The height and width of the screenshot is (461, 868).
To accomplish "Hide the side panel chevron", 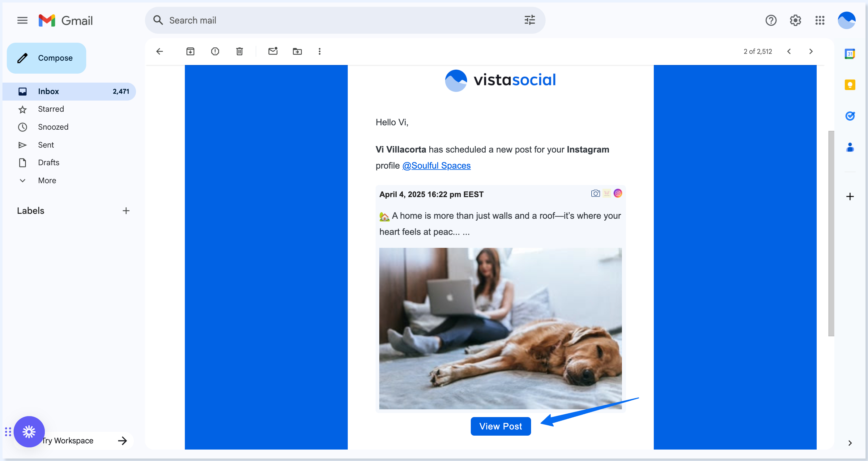I will [850, 443].
